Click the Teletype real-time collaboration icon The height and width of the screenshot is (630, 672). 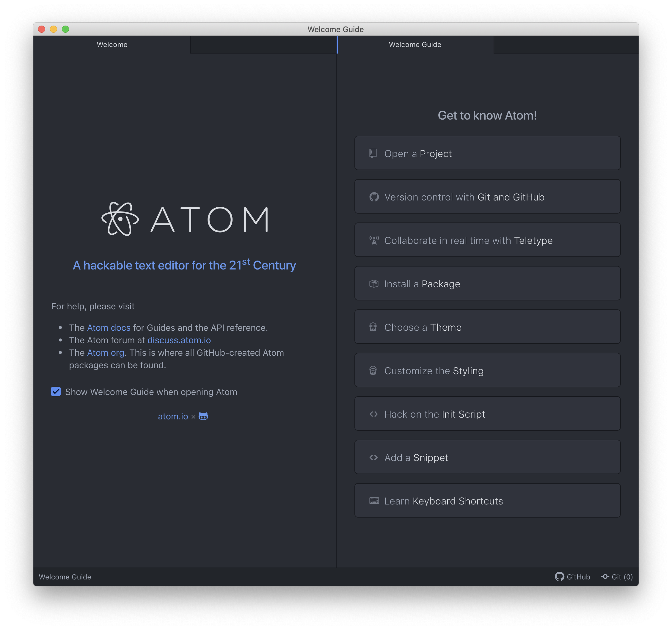click(373, 240)
